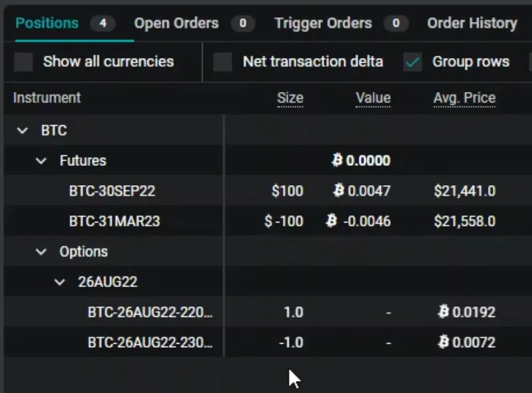532x393 pixels.
Task: Enable Show all currencies checkbox
Action: pos(23,62)
